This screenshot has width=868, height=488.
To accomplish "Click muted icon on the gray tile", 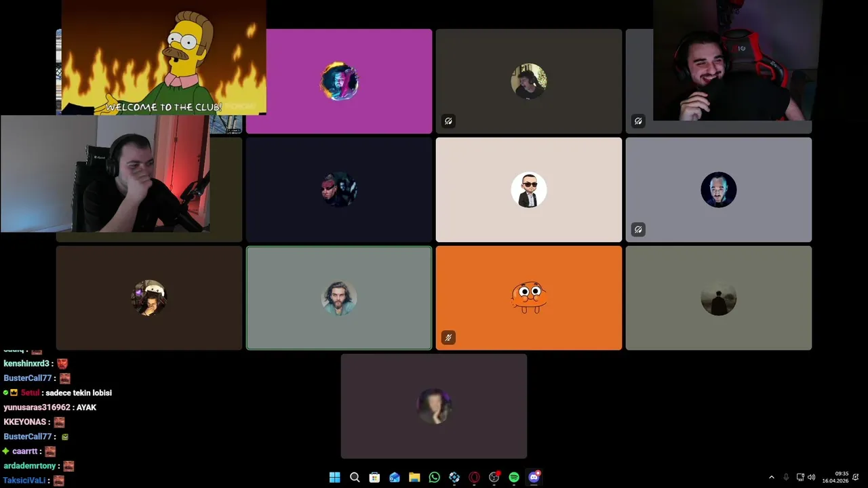I will (x=638, y=230).
